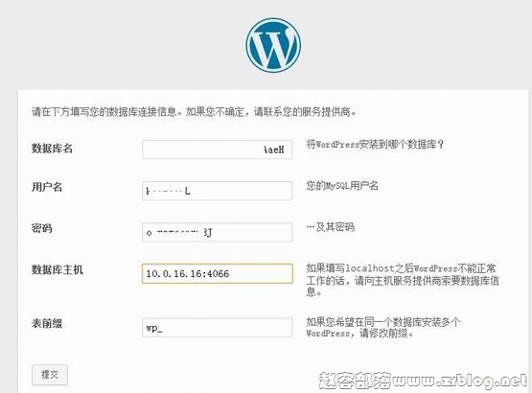532x393 pixels.
Task: Click the hint text about MySQL用户名
Action: (x=342, y=186)
